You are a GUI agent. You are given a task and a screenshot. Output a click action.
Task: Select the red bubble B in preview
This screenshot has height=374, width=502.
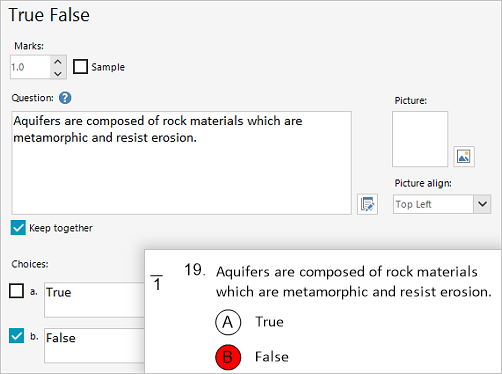[228, 357]
